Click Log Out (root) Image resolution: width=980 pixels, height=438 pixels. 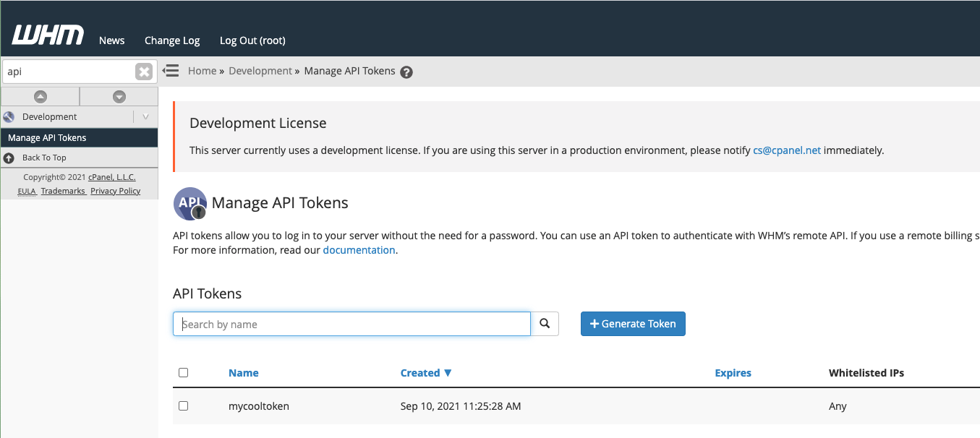[252, 40]
